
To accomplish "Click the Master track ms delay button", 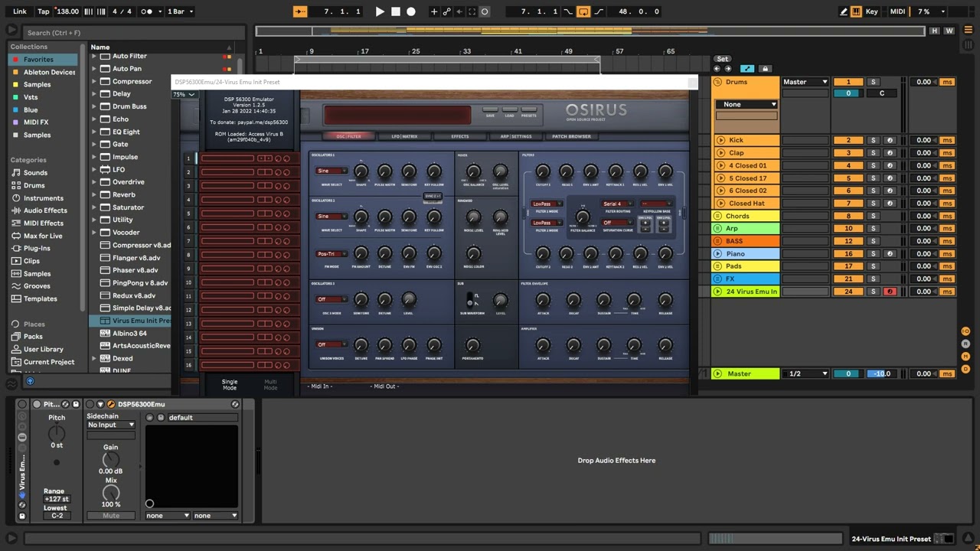I will pos(947,373).
